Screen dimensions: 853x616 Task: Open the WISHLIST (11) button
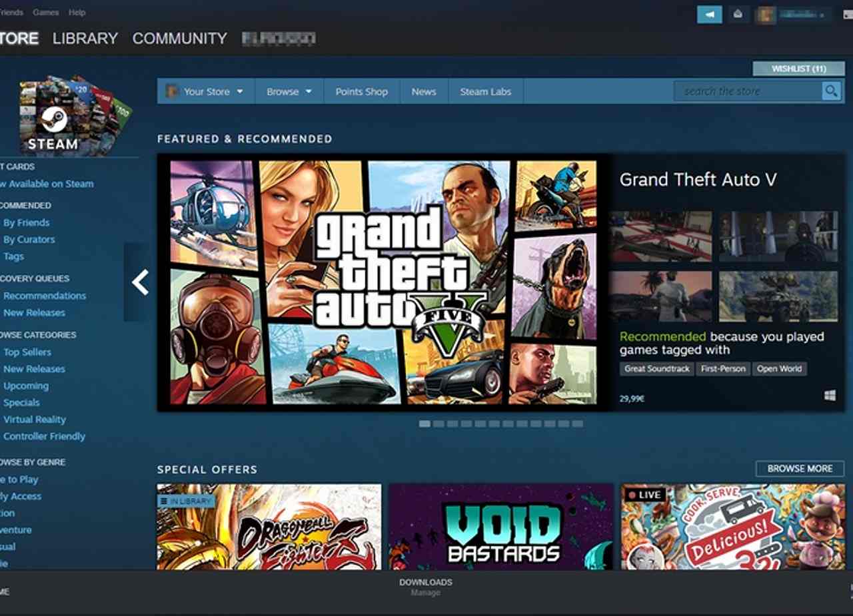[798, 69]
